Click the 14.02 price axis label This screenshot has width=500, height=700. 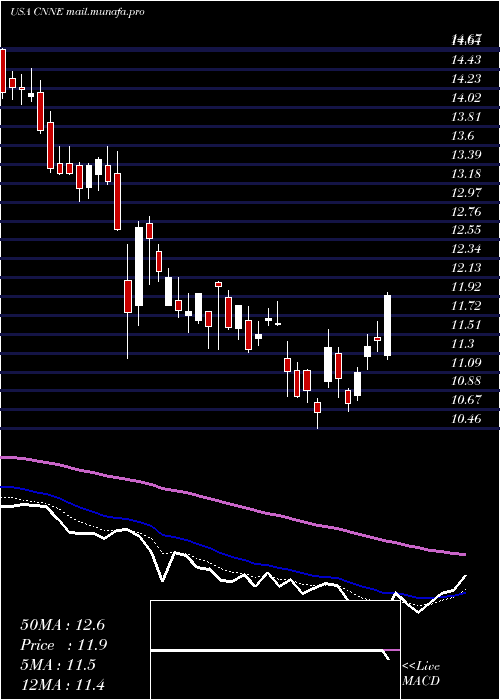tap(466, 98)
